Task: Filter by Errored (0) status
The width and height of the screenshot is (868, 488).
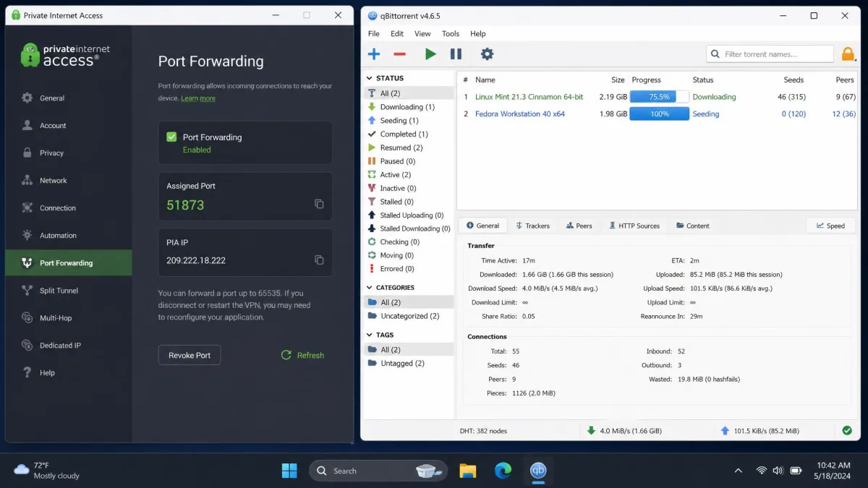Action: point(409,269)
